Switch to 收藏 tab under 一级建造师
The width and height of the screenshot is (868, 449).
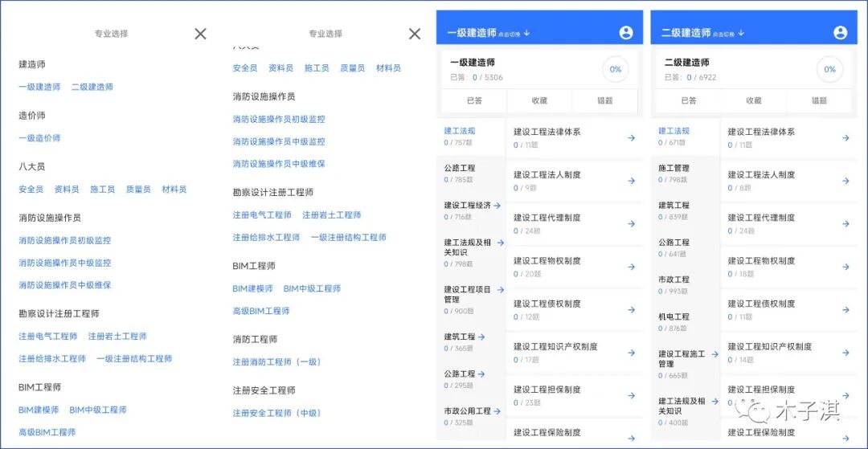[x=539, y=100]
